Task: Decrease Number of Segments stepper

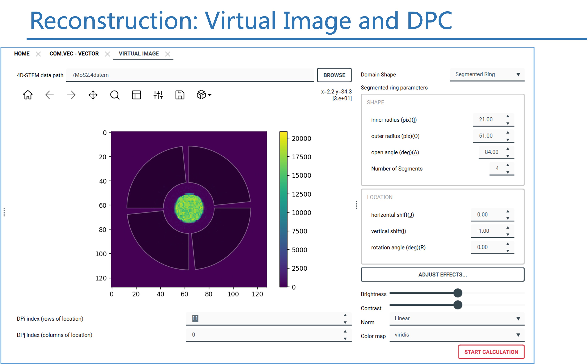Action: (x=508, y=172)
